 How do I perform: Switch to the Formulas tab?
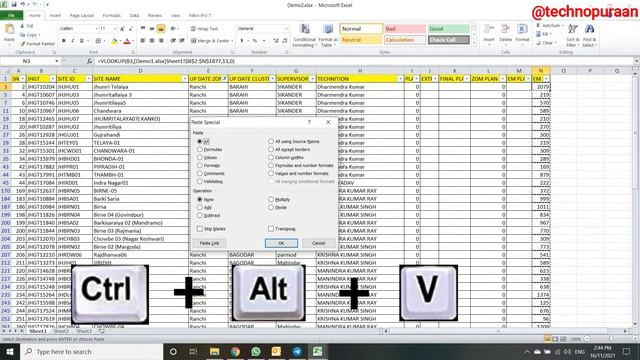[x=111, y=16]
